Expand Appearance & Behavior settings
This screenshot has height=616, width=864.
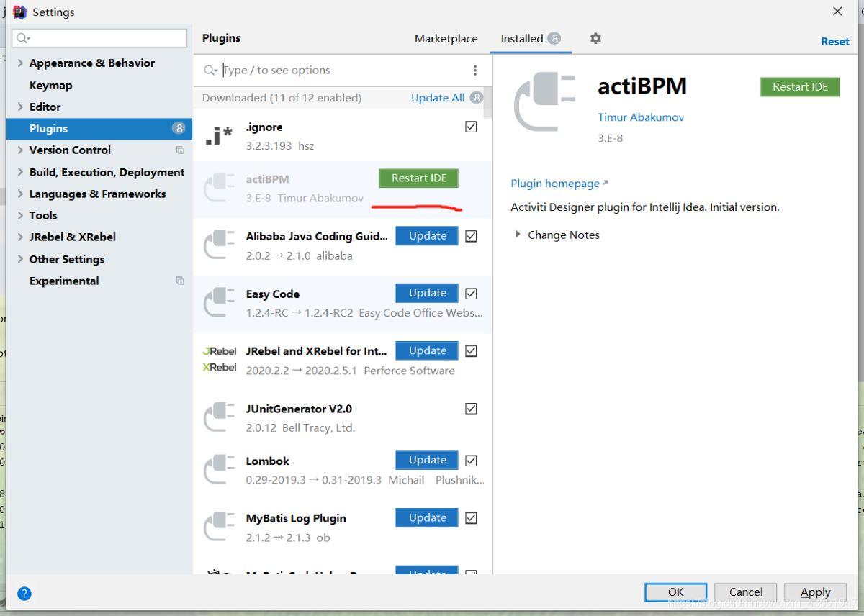point(19,63)
